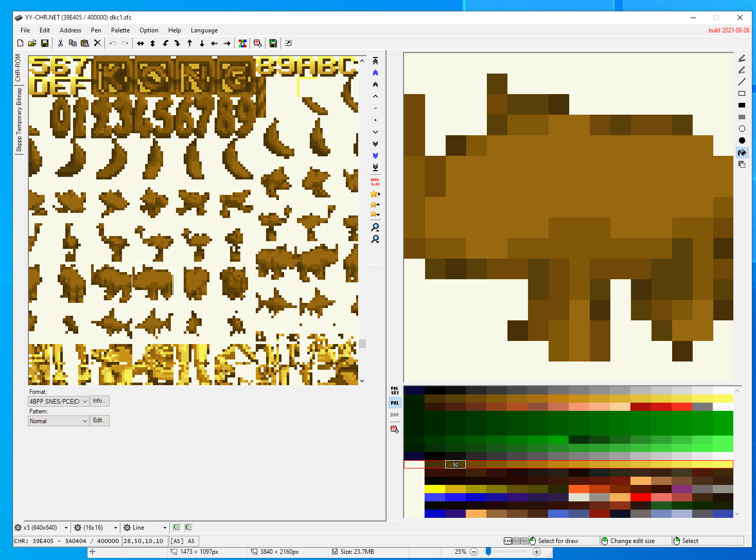
Task: Click the red ADDR 0x80 address icon
Action: [375, 182]
